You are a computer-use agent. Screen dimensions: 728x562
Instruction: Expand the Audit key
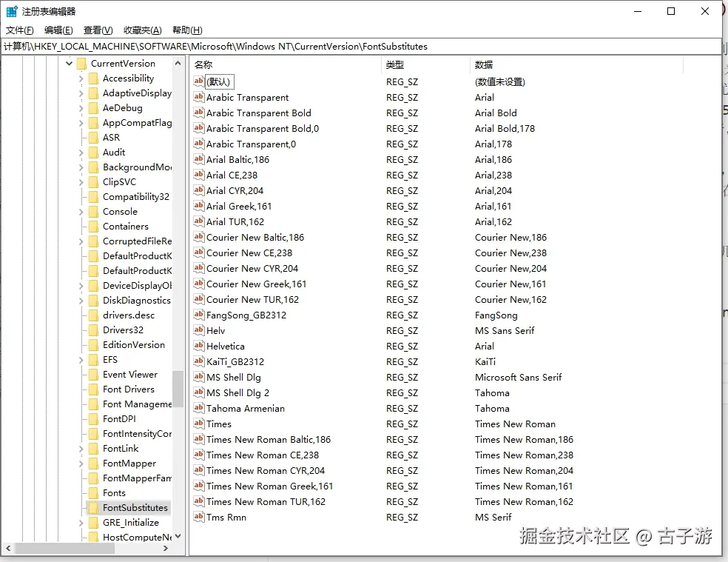click(x=81, y=153)
